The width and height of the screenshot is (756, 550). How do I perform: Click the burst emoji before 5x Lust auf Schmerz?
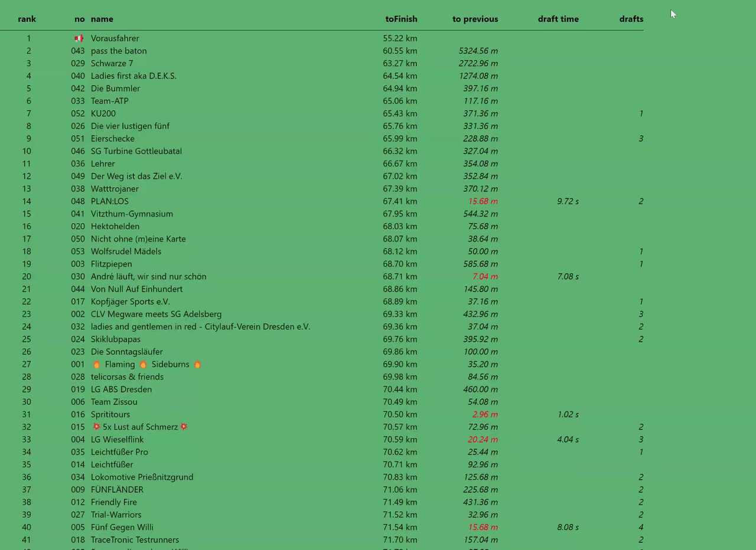[x=96, y=427]
